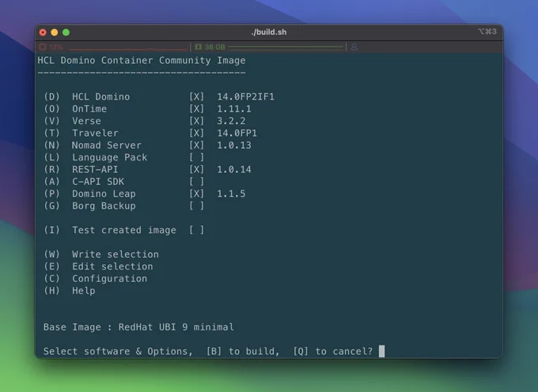Click the Verse label

[86, 121]
